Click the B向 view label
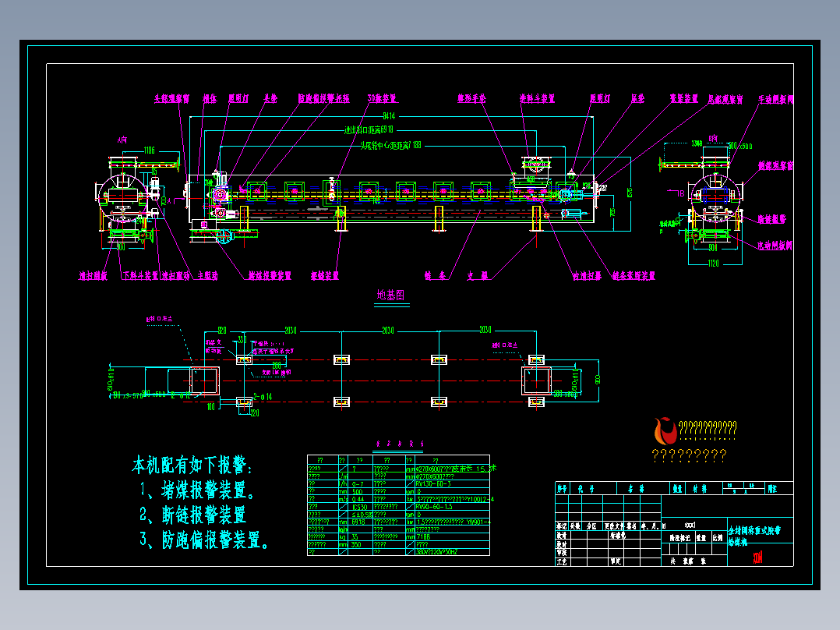840x630 pixels. (713, 139)
